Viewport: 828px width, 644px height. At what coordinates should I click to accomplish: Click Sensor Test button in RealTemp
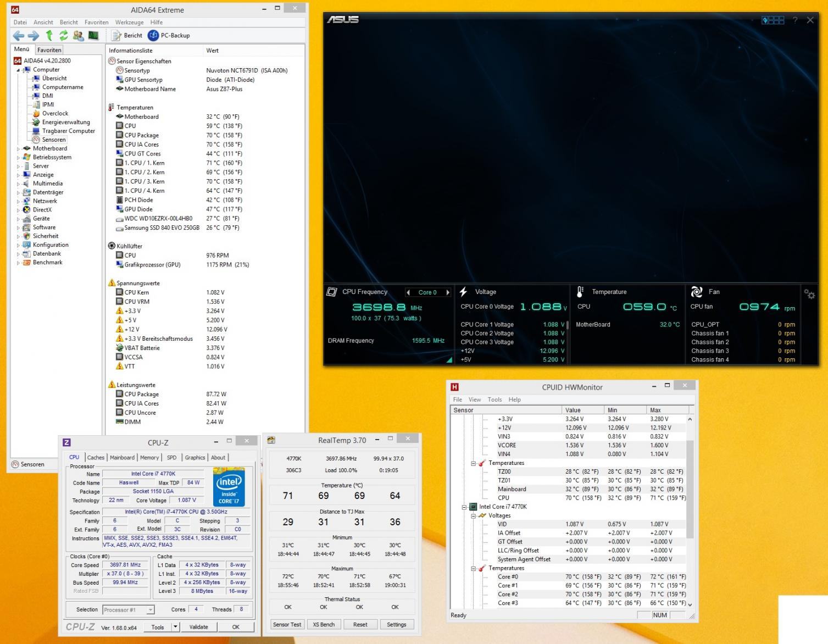coord(287,625)
